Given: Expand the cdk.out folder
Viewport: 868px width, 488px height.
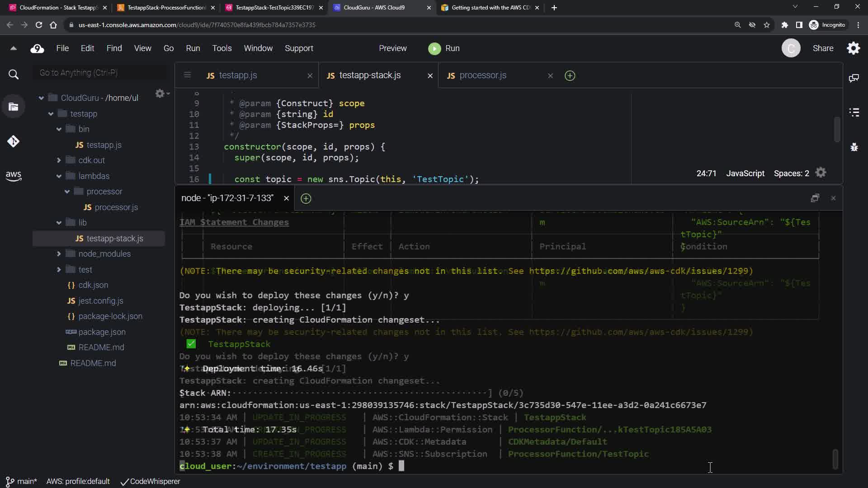Looking at the screenshot, I should (x=59, y=160).
